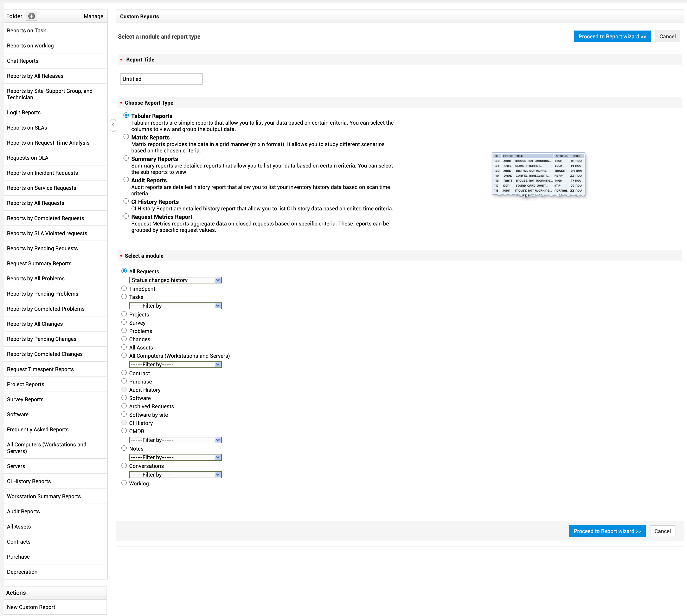This screenshot has height=616, width=687.
Task: Click the Report Title input field
Action: (161, 79)
